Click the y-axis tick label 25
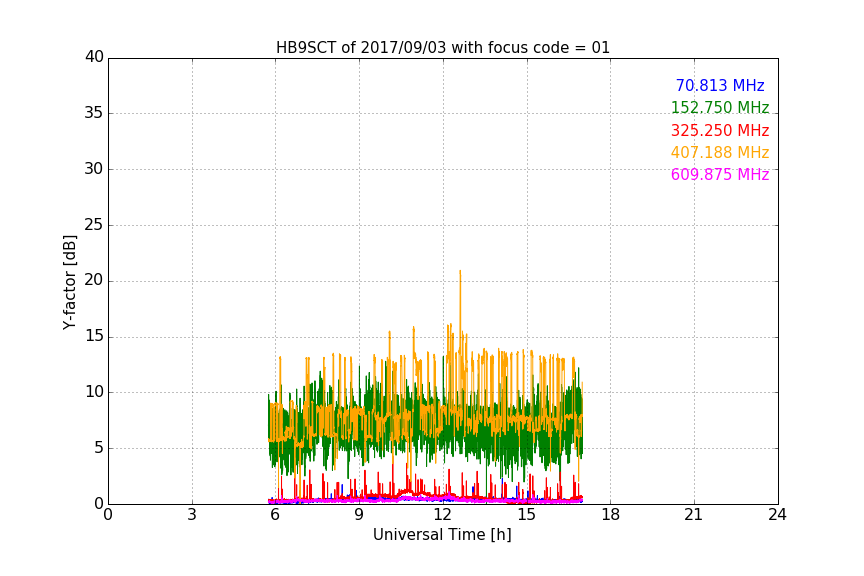 94,225
